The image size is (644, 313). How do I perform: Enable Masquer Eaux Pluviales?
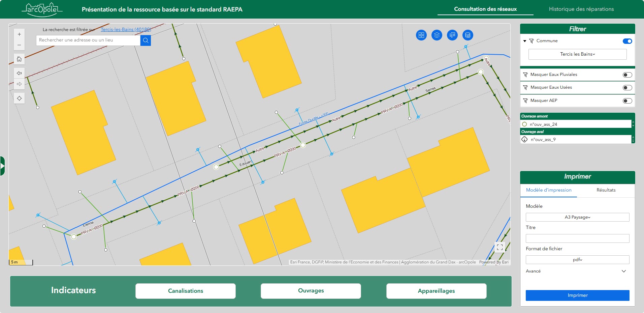(x=627, y=75)
